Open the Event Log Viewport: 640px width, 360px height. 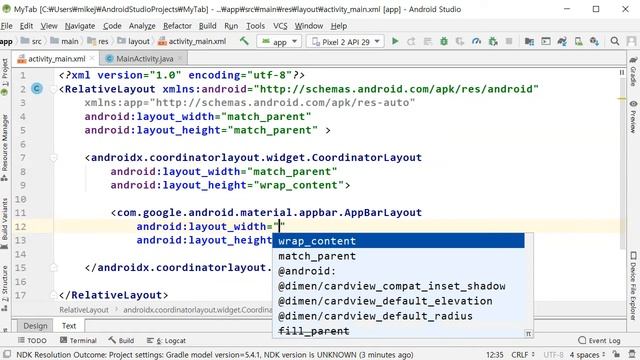tap(600, 340)
